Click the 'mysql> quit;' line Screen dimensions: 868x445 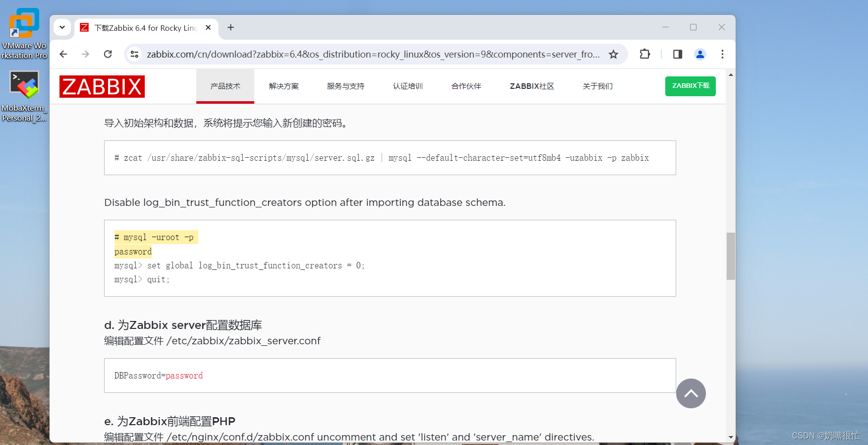[142, 279]
